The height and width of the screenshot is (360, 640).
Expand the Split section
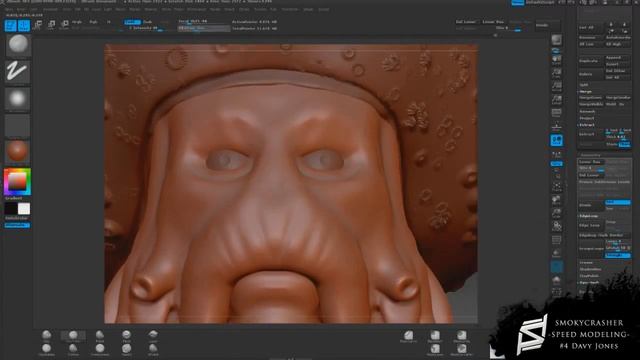[584, 84]
